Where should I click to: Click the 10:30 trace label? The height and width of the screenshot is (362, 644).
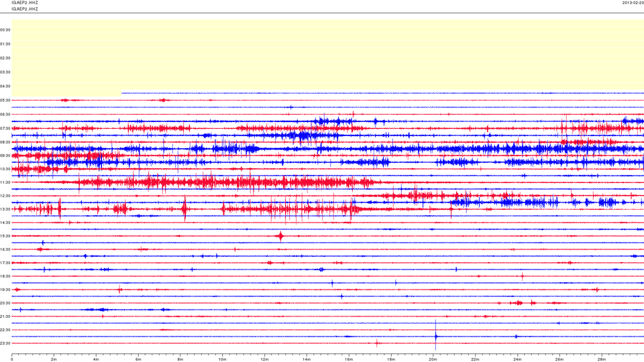[x=5, y=169]
